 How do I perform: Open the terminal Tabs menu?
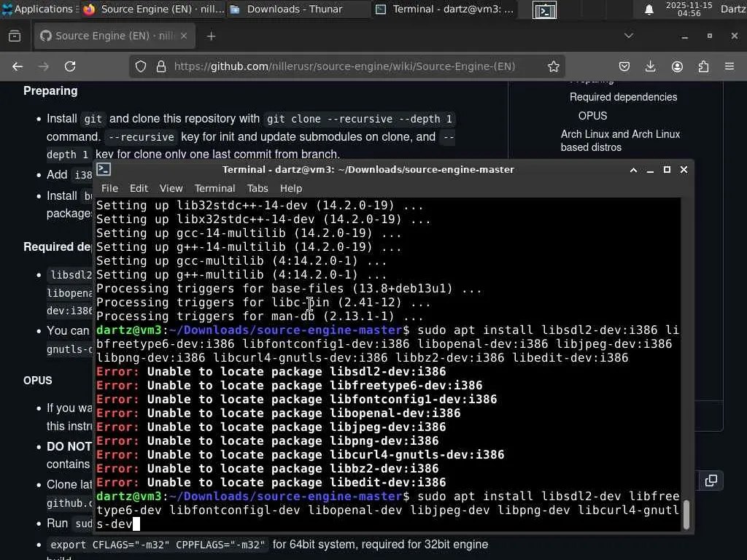coord(258,189)
